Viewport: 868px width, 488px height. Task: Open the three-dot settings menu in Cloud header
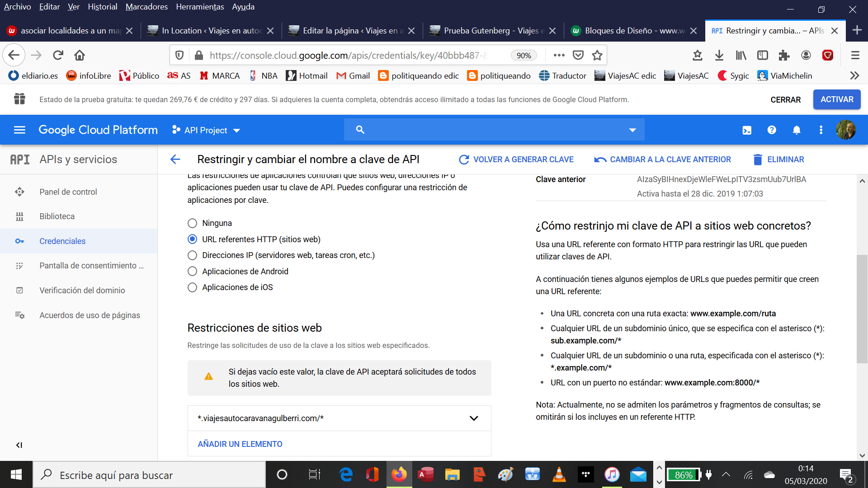(821, 130)
